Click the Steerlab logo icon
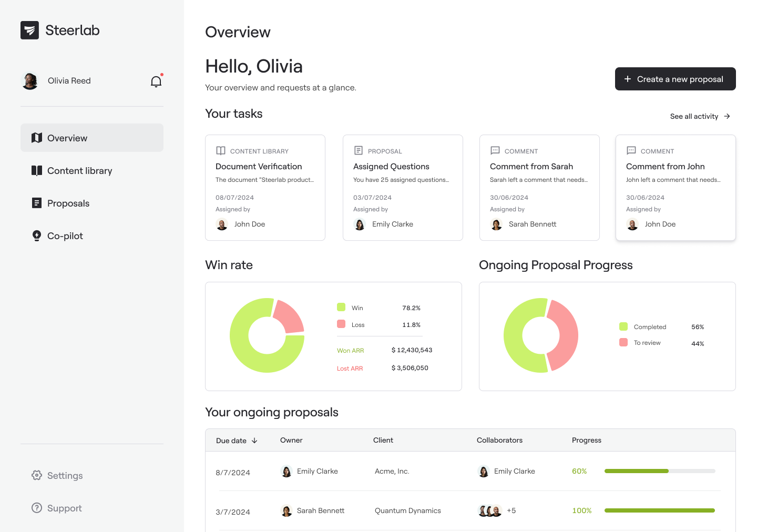This screenshot has width=757, height=532. tap(30, 30)
